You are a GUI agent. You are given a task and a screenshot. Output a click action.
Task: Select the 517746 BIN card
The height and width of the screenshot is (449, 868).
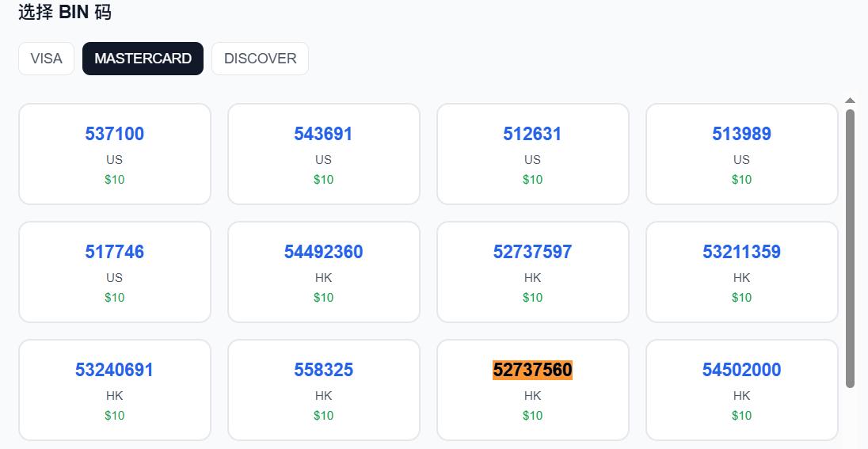(x=115, y=272)
